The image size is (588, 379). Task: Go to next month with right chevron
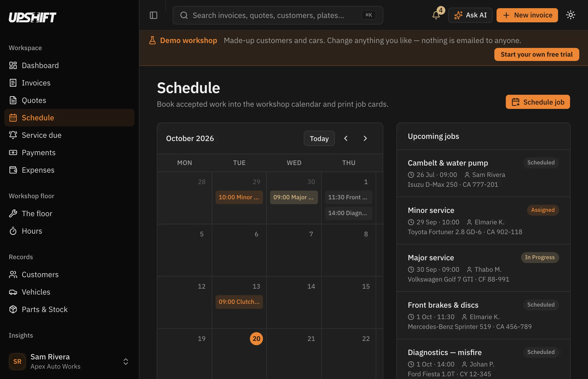click(365, 138)
